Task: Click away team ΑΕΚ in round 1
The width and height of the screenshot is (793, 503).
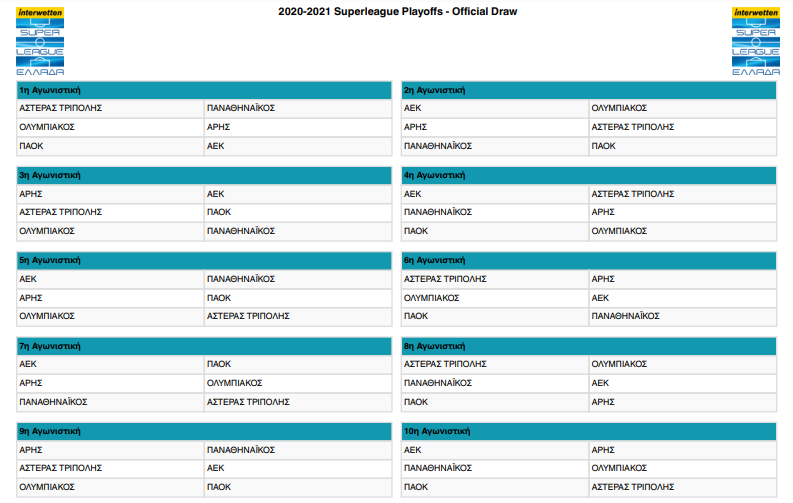Action: 215,146
